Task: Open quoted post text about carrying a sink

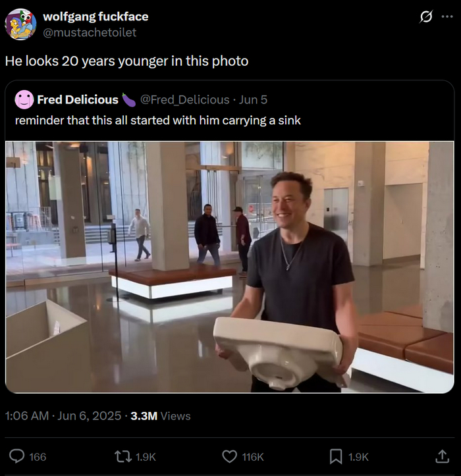Action: click(x=158, y=120)
